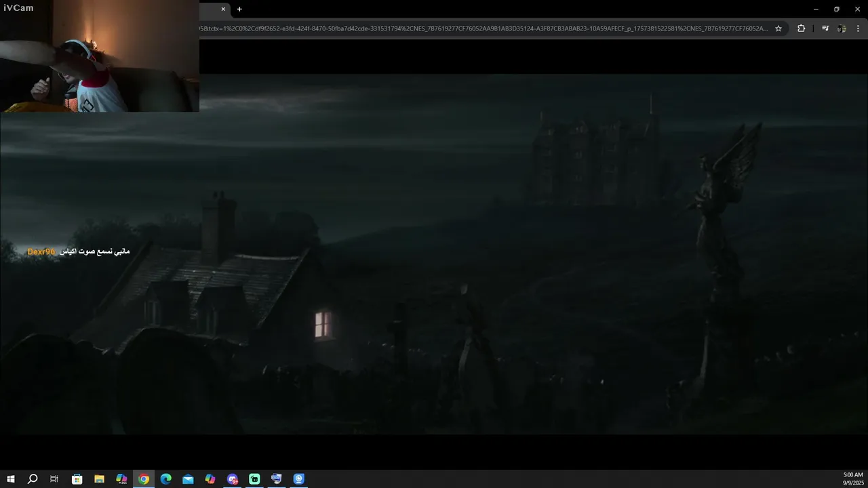Screen dimensions: 868x488
Task: Open Chrome three-dot menu
Action: [858, 28]
